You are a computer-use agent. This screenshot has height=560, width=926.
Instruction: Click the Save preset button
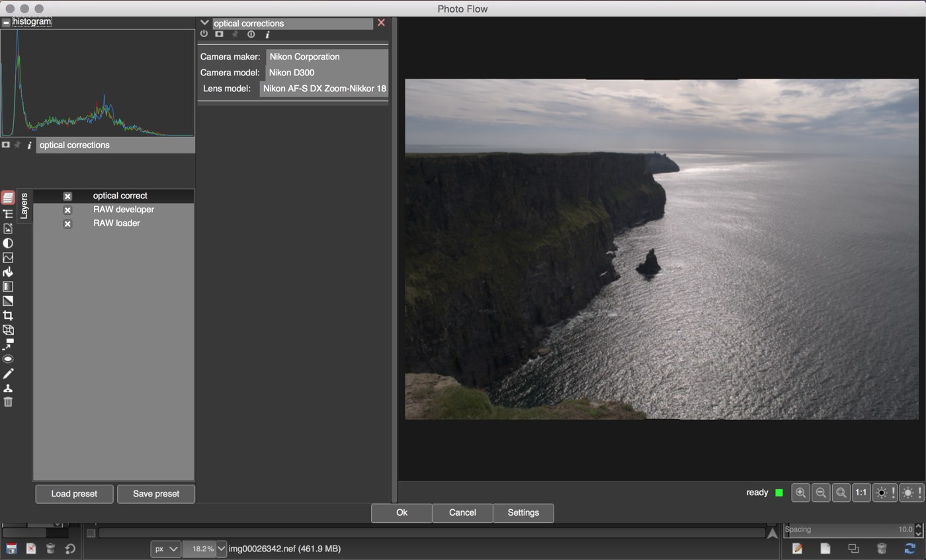[156, 494]
